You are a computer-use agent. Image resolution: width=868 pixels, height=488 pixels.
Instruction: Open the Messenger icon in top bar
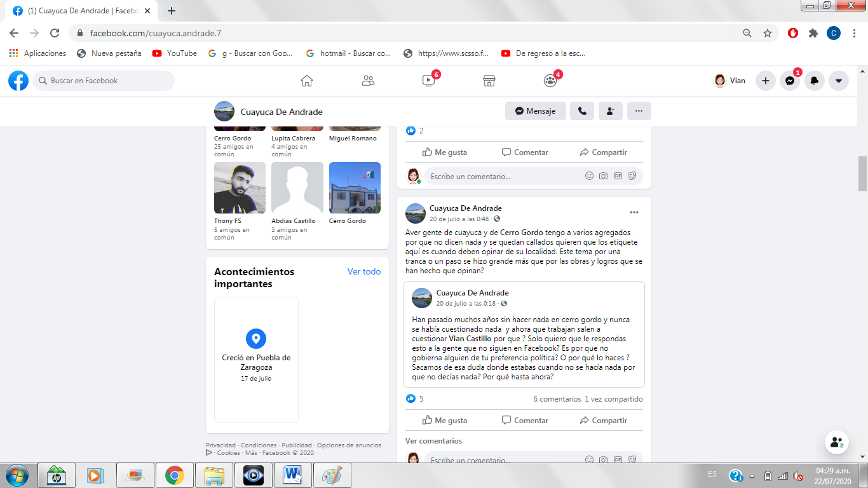point(790,81)
